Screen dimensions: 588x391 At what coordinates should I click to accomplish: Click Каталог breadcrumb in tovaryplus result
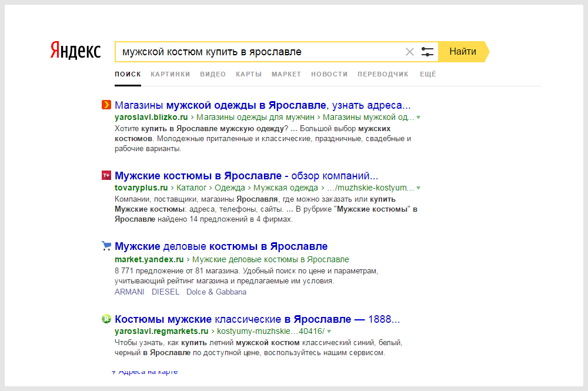point(192,188)
